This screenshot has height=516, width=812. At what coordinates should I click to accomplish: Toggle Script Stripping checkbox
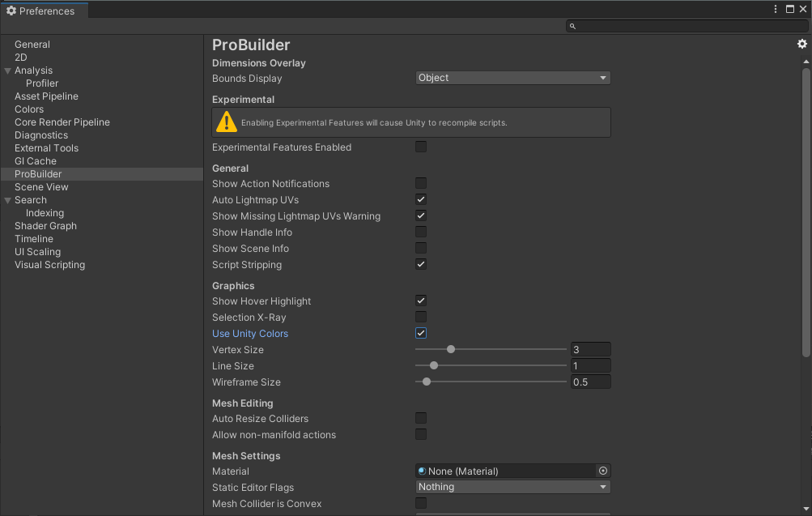pos(421,264)
